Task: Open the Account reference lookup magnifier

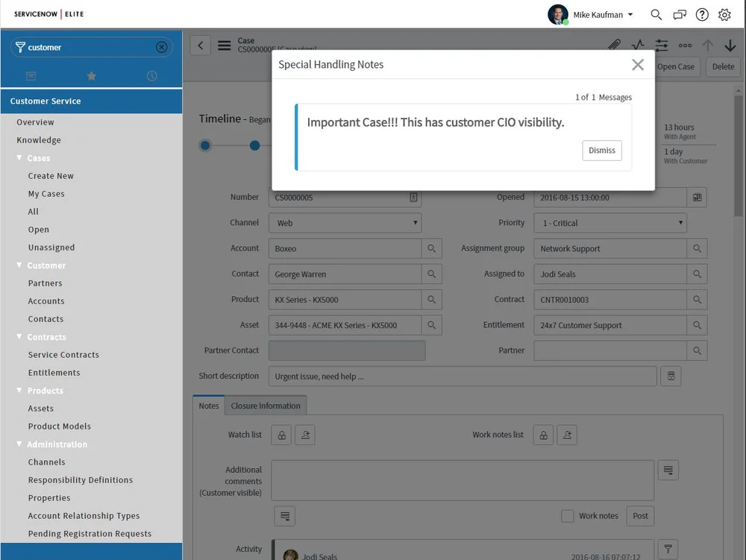Action: tap(431, 248)
